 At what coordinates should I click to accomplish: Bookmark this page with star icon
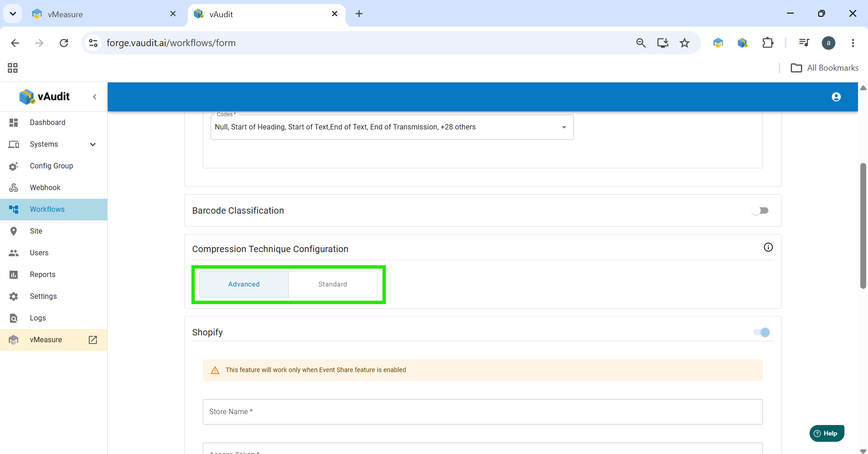685,43
